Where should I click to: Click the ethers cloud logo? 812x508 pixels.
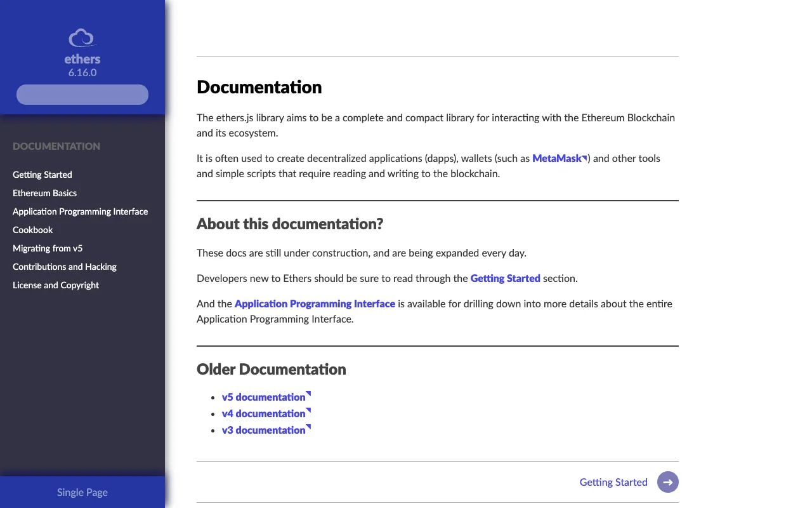(82, 38)
